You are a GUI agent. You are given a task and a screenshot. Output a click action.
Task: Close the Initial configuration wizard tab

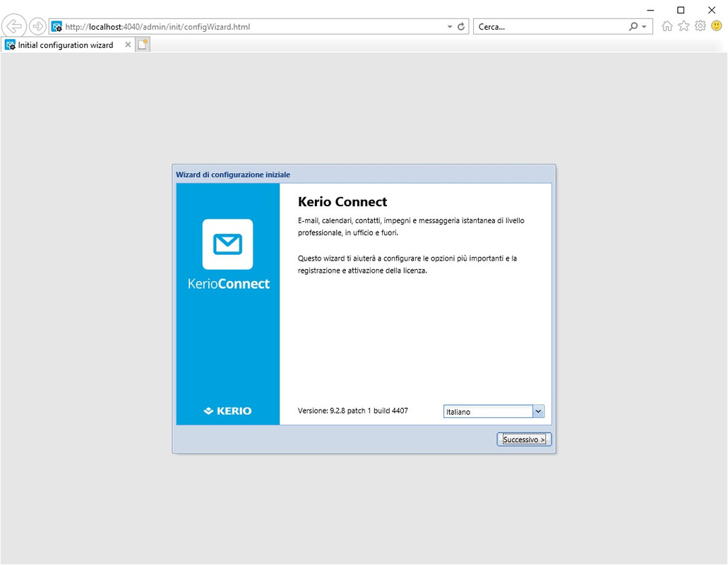tap(128, 44)
